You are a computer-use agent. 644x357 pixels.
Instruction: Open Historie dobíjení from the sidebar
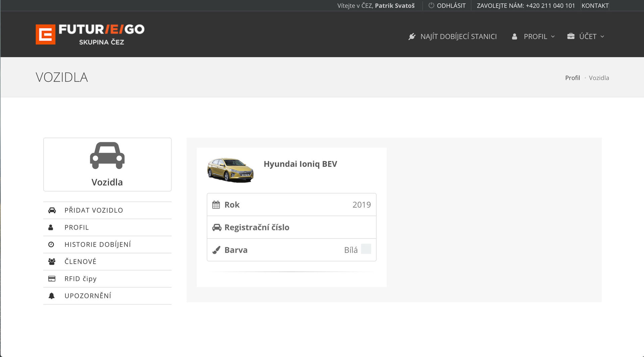click(98, 245)
